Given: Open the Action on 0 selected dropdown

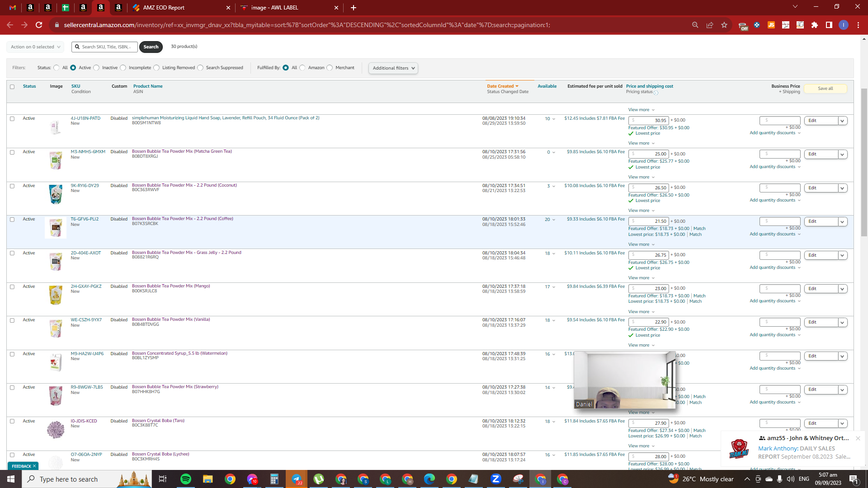Looking at the screenshot, I should (x=35, y=47).
